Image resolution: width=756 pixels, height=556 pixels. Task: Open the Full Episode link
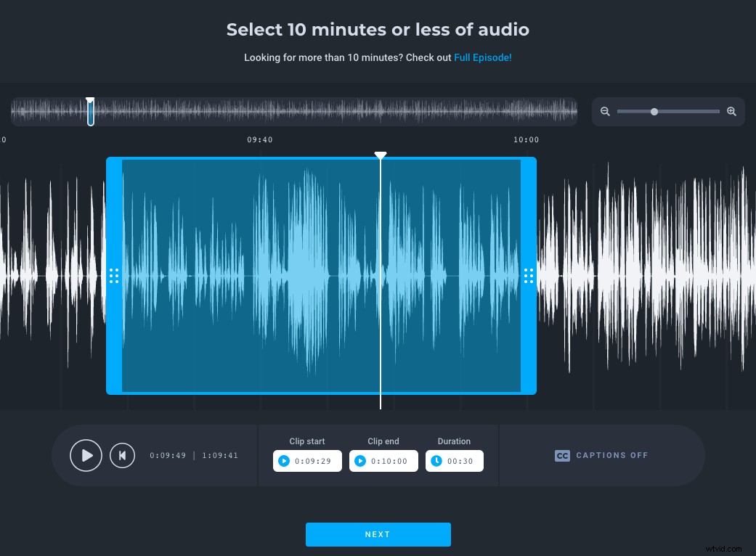pos(482,57)
